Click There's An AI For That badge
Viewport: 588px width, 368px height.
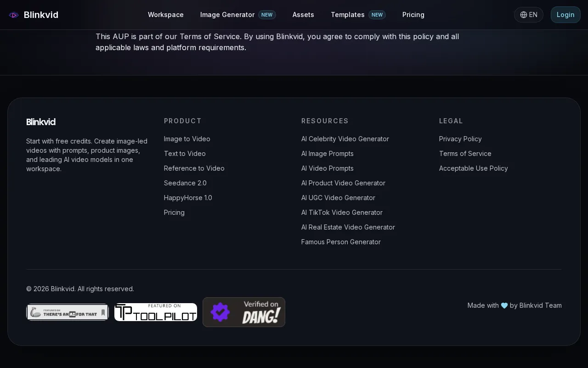68,312
